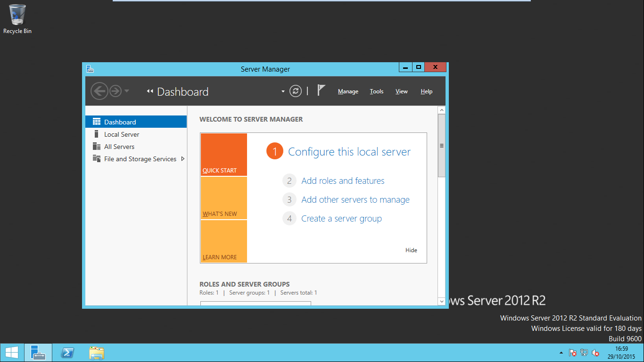The image size is (644, 362).
Task: Click the Dashboard grid icon
Action: point(97,122)
